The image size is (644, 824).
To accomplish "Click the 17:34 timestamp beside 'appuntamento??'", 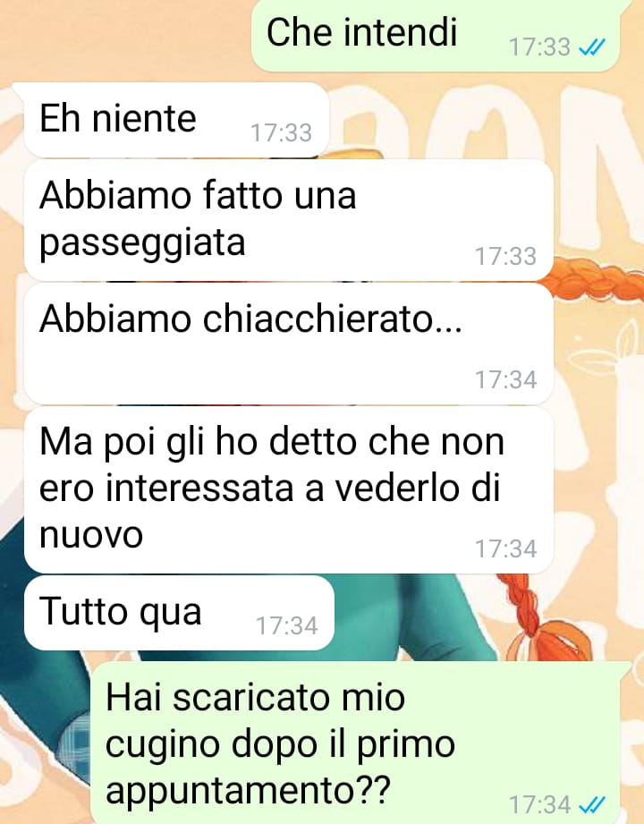I will point(539,804).
